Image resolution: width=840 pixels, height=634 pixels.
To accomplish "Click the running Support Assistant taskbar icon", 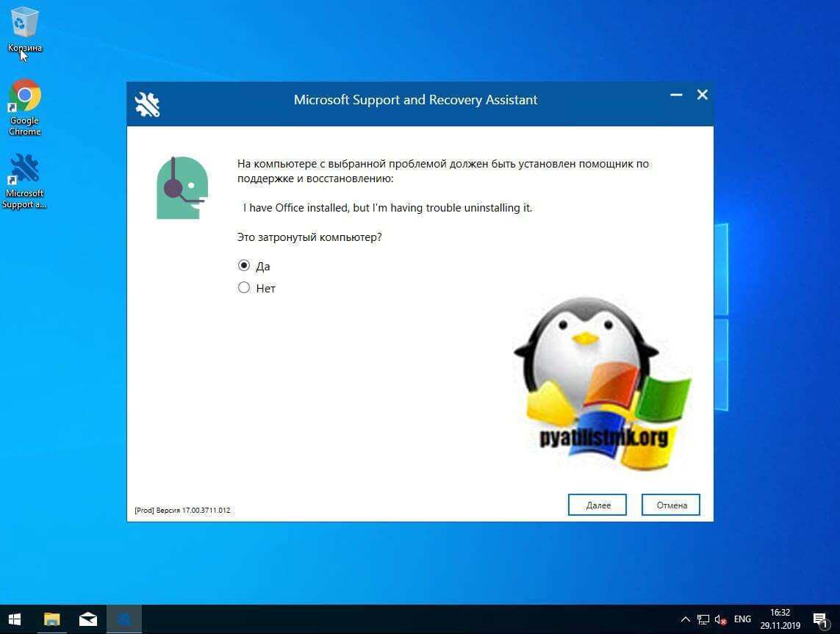I will pos(123,619).
